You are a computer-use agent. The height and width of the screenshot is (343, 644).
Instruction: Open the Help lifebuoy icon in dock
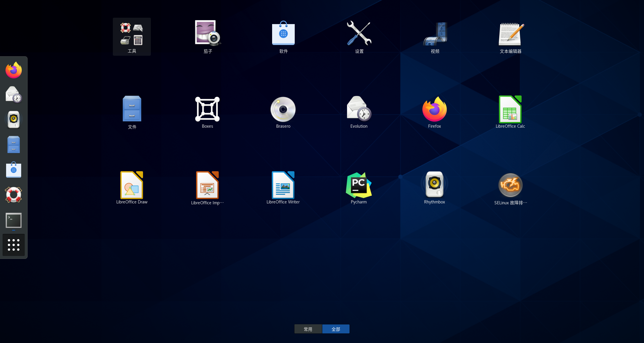[14, 194]
